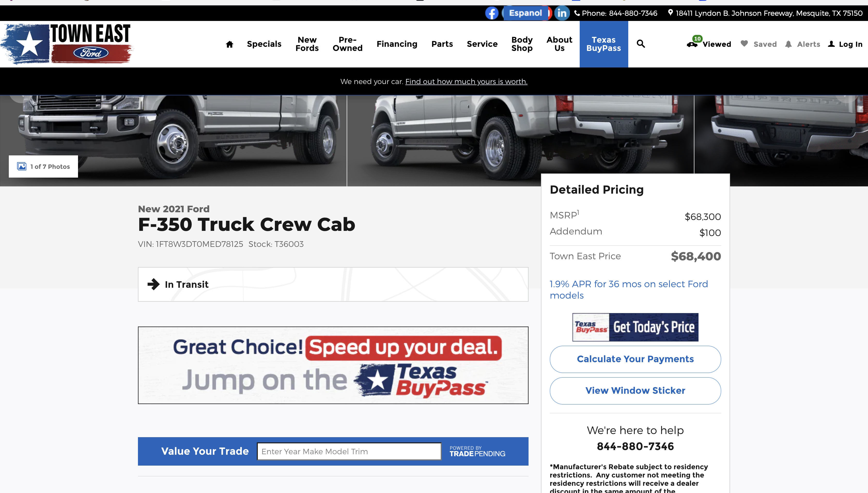Click the Alerts bell icon
The width and height of the screenshot is (868, 493).
pyautogui.click(x=788, y=44)
